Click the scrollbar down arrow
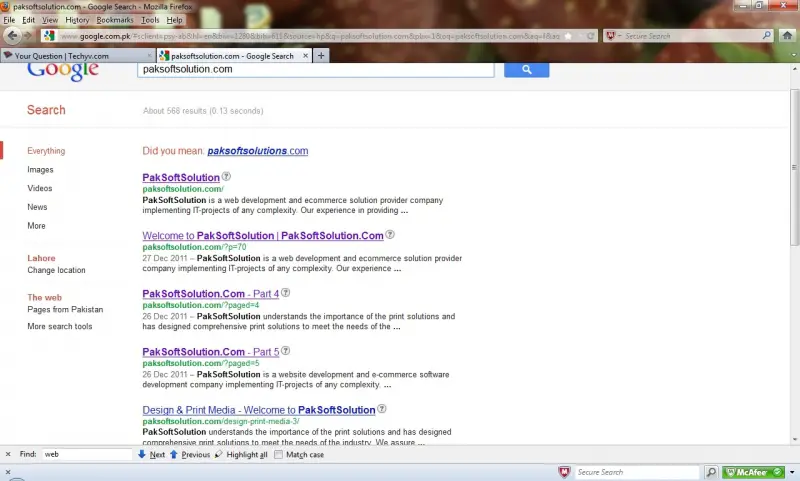The height and width of the screenshot is (481, 800). 794,440
